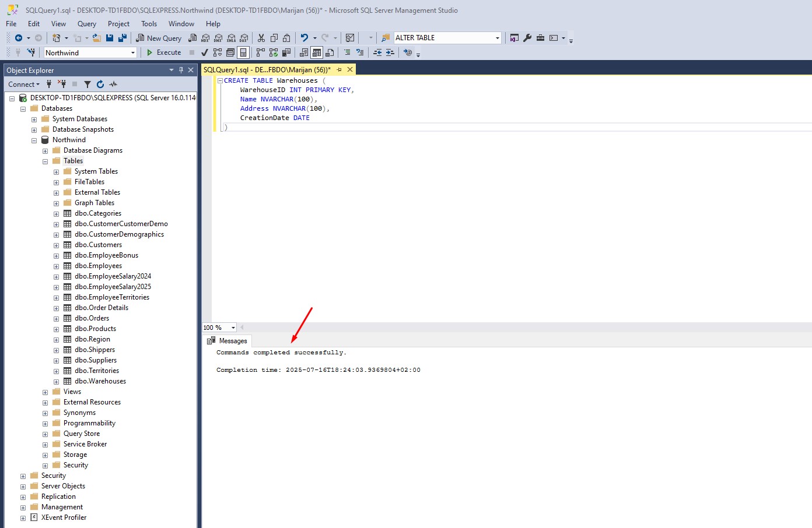Open Properties via the wrench icon
The image size is (812, 528).
(x=527, y=38)
